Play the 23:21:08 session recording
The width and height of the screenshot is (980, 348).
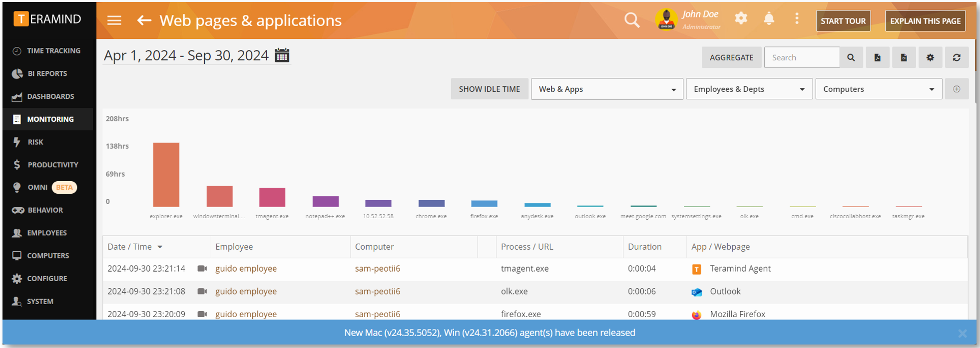point(202,292)
